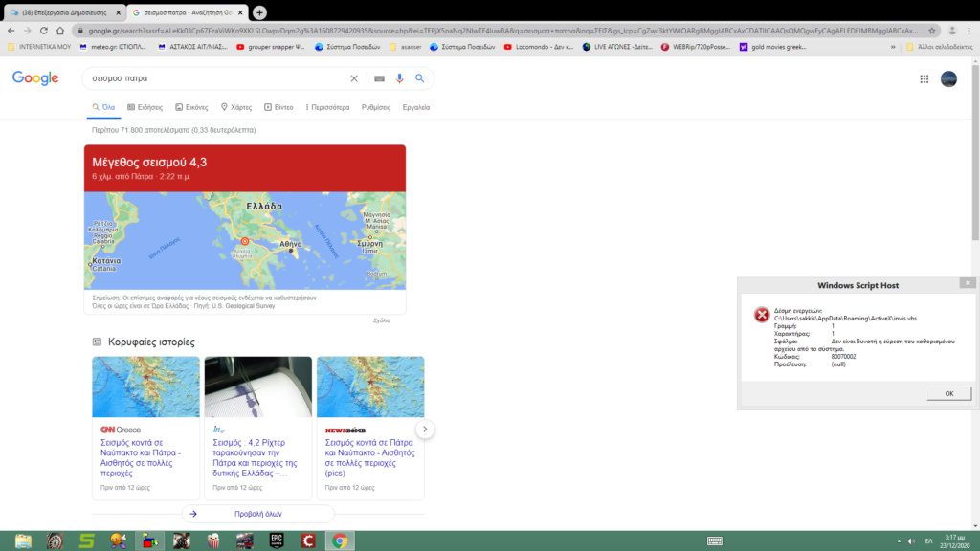Go to Google home via the logo
Screen dimensions: 980x551
pyautogui.click(x=35, y=78)
